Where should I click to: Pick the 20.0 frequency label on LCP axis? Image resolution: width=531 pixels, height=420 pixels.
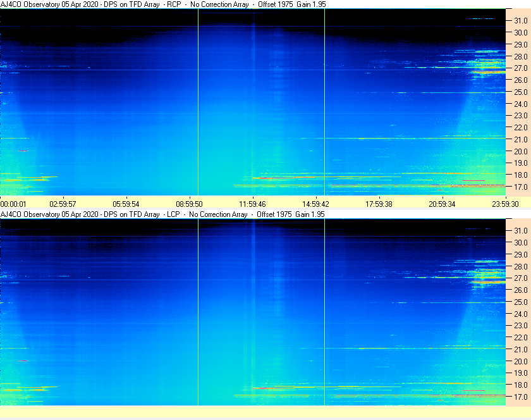(x=521, y=361)
